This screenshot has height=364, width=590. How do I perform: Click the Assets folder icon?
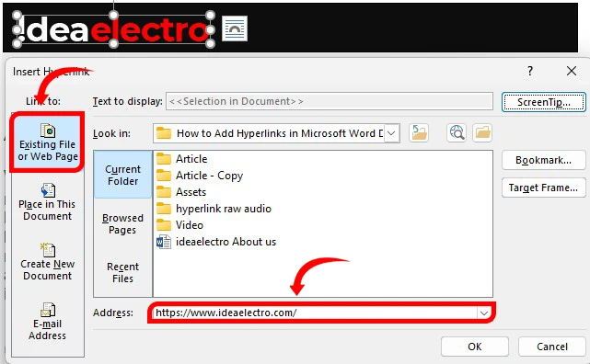164,192
